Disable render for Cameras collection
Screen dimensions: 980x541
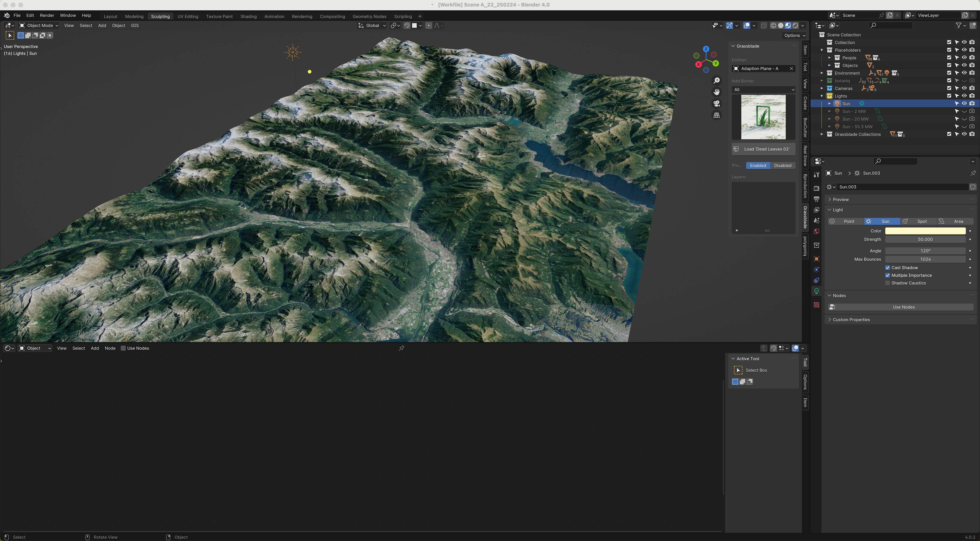(x=972, y=88)
